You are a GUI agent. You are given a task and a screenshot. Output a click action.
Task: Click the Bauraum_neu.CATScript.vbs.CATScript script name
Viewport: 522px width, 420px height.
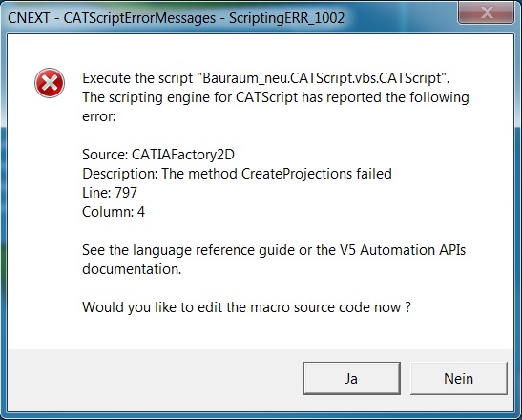pos(322,78)
